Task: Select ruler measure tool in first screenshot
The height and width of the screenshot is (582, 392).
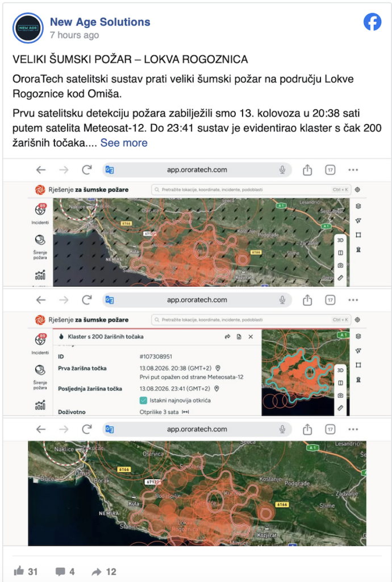Action: pos(340,277)
